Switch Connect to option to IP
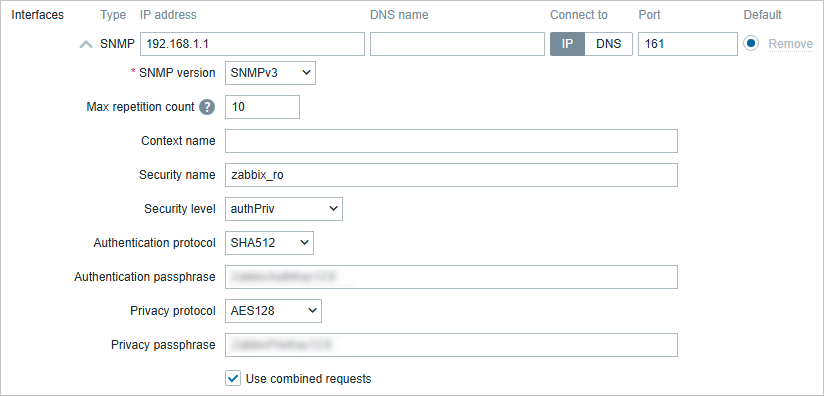The width and height of the screenshot is (824, 396). 568,44
